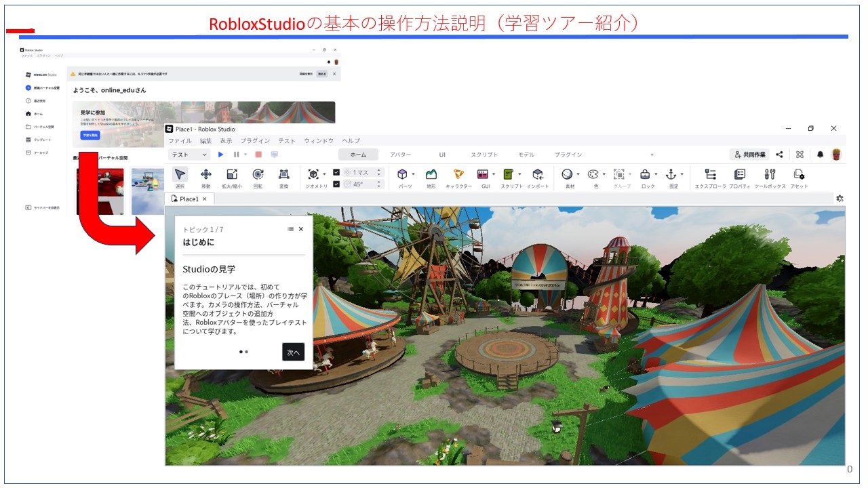Toggle the 45° rotation snap checkbox
Image resolution: width=868 pixels, height=488 pixels.
[337, 184]
